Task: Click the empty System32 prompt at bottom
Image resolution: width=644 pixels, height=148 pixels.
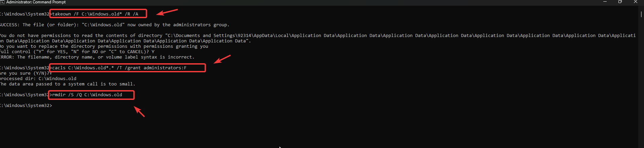Action: [x=26, y=106]
